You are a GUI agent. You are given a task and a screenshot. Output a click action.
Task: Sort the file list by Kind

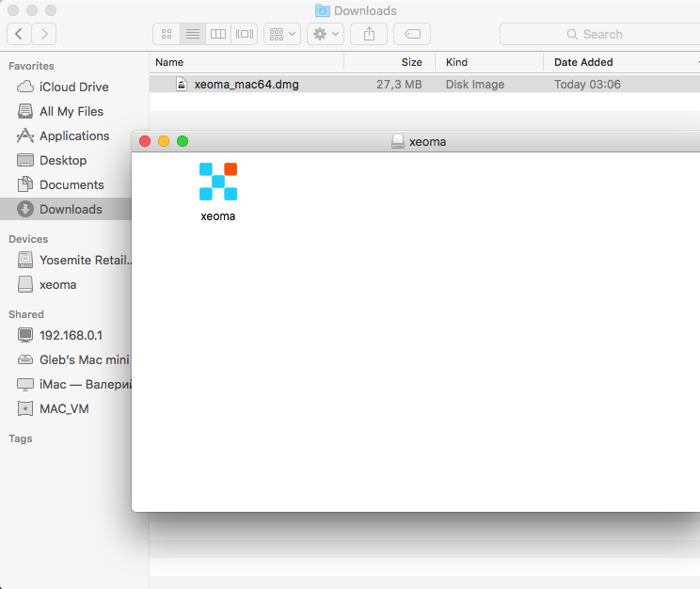pos(489,62)
